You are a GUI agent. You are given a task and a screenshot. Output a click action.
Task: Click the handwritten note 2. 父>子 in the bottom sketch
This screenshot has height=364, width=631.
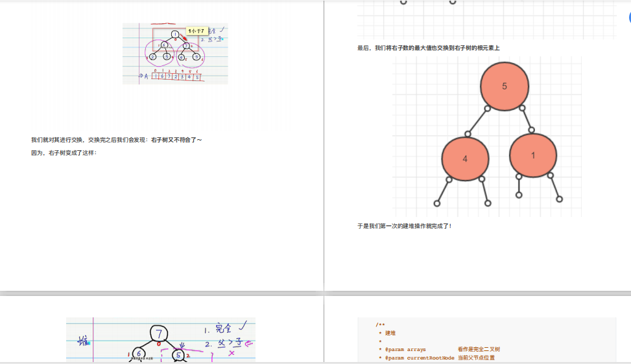[228, 343]
